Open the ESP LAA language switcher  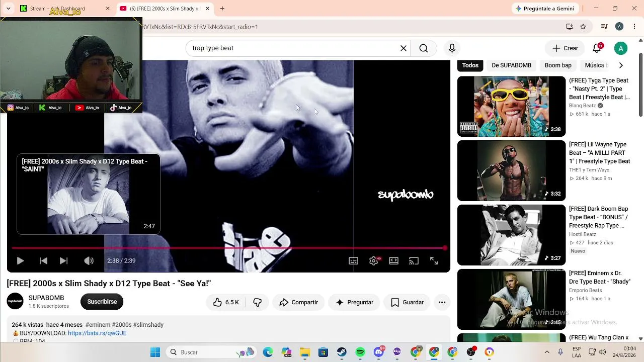pyautogui.click(x=577, y=352)
